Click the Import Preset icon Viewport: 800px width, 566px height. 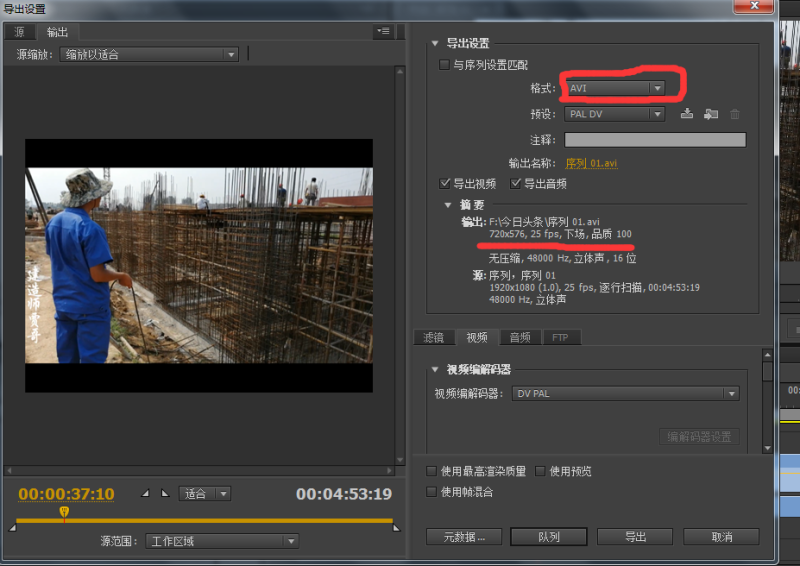(711, 114)
